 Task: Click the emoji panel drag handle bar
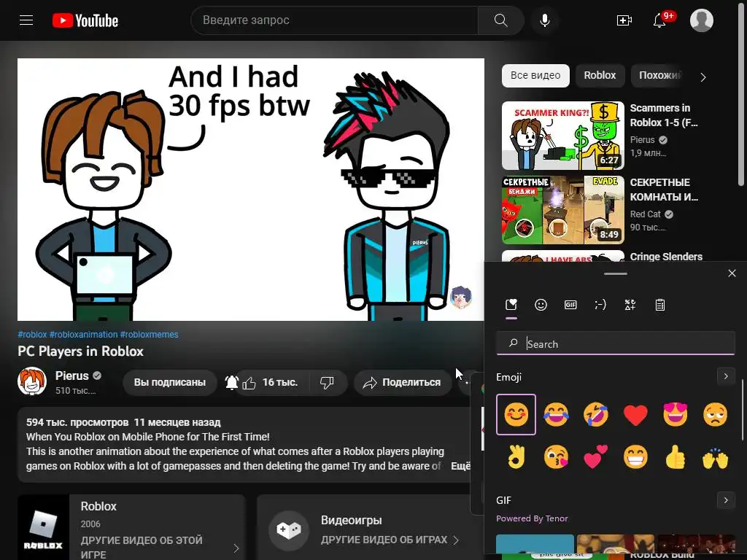point(616,274)
